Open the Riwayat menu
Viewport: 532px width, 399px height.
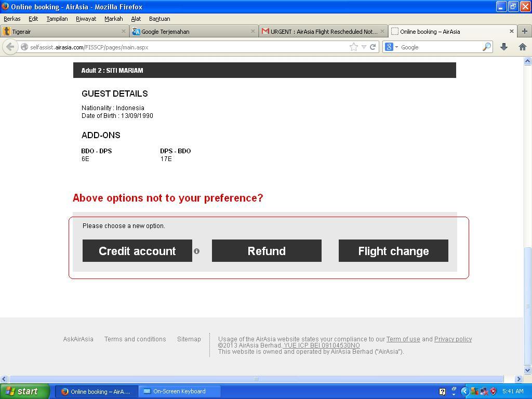(x=86, y=19)
